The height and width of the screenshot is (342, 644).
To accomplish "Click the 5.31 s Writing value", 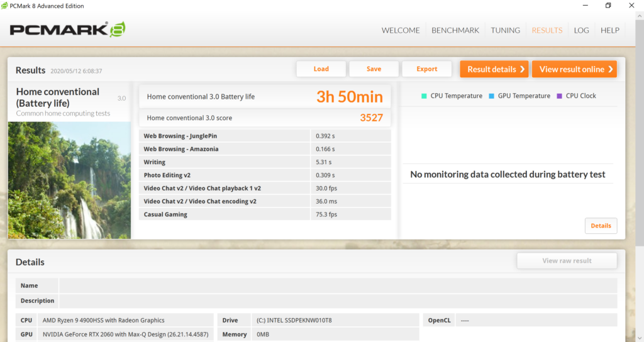I will (x=324, y=162).
